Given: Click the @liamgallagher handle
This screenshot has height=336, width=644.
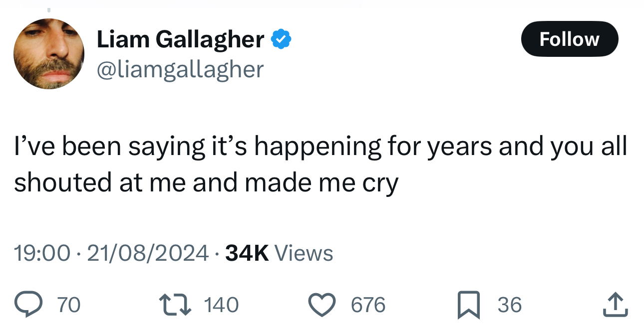Looking at the screenshot, I should click(180, 69).
